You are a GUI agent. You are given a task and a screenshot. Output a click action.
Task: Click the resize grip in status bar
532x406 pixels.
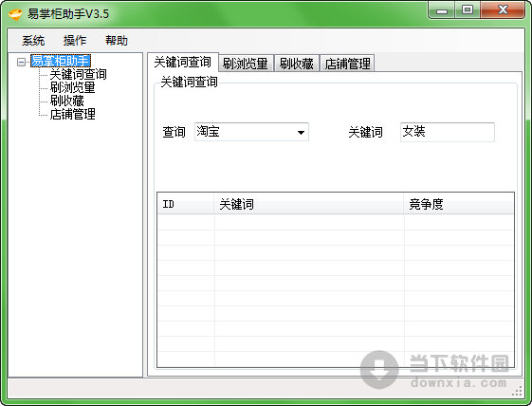click(517, 391)
